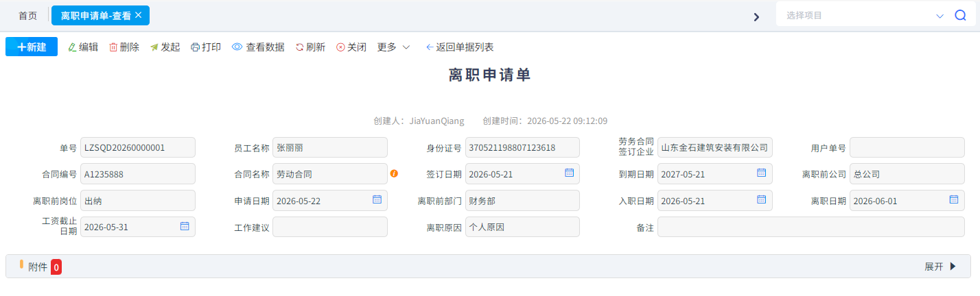Click the 员工名称 field

point(330,147)
